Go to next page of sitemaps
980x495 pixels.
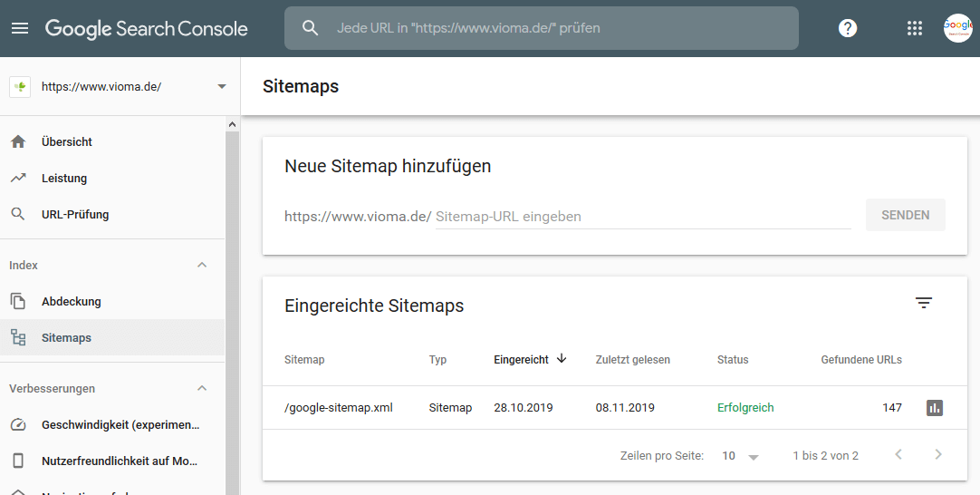click(x=938, y=454)
